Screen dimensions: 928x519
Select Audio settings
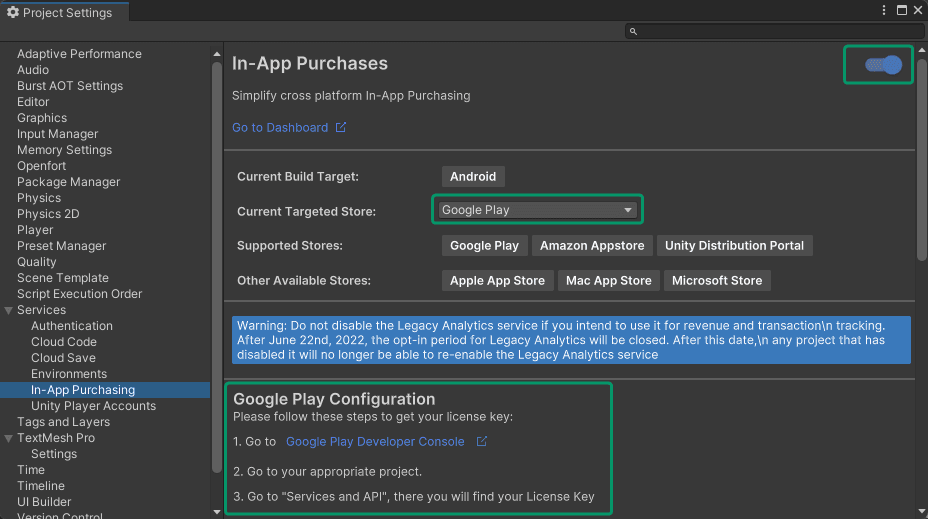33,70
